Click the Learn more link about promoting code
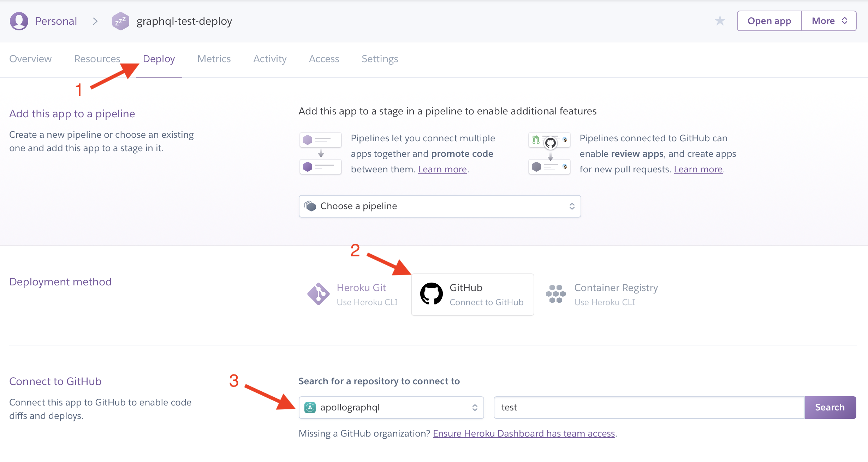 click(x=442, y=169)
